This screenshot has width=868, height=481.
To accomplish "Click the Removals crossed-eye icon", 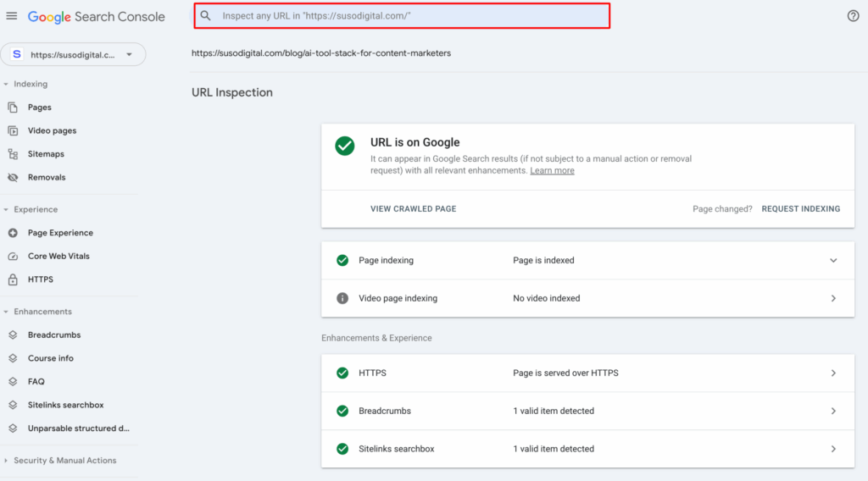I will coord(13,178).
